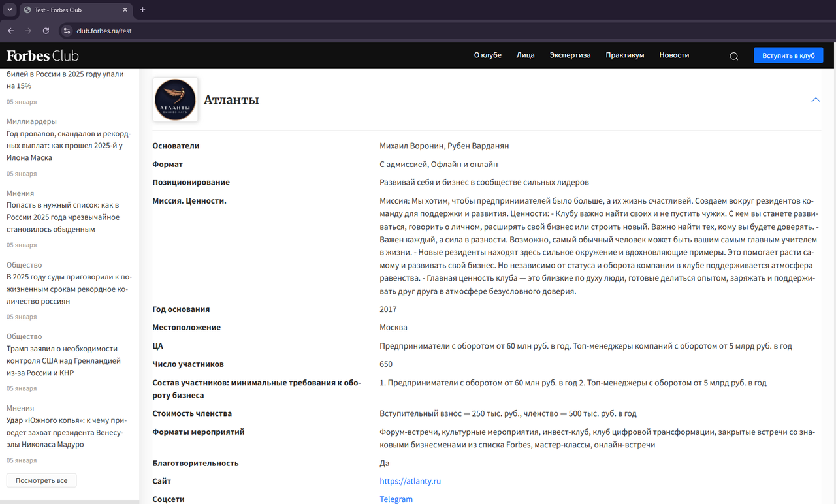Screen dimensions: 836x504
Task: Collapse the Атланты club section
Action: tap(815, 100)
